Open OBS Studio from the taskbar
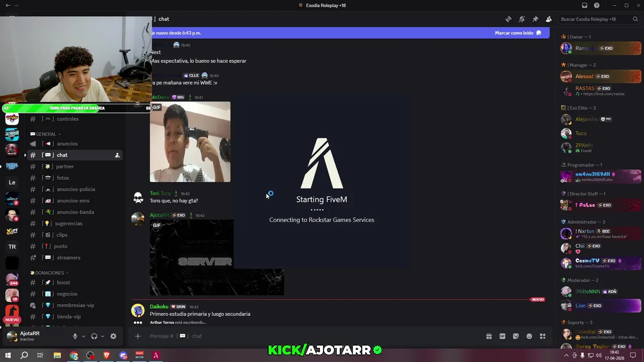 [x=90, y=355]
